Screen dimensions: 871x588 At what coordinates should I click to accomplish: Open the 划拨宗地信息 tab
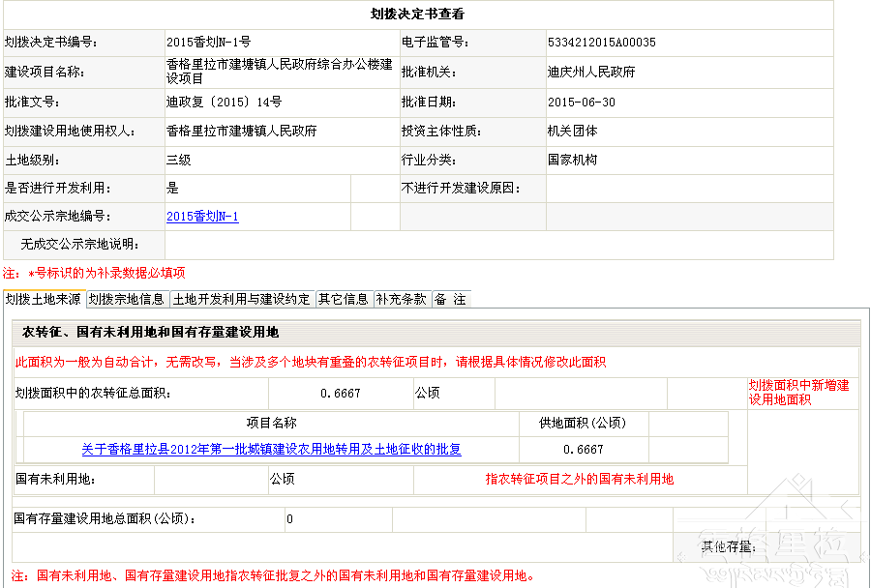point(127,300)
